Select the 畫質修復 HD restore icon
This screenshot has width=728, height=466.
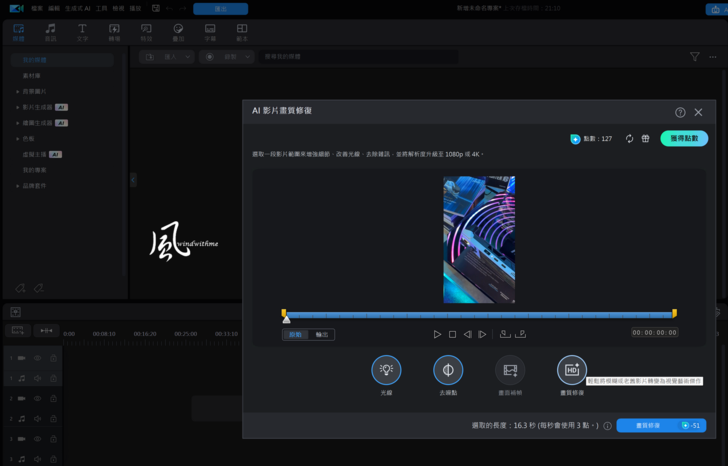point(572,370)
